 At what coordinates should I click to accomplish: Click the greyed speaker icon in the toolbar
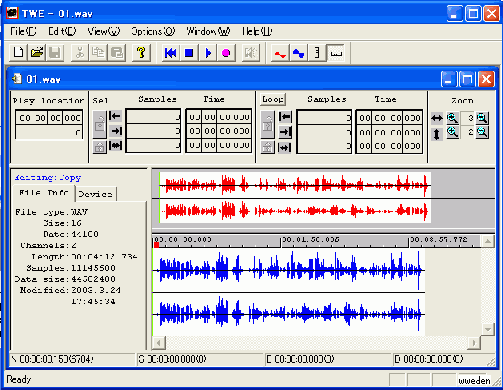[x=250, y=53]
